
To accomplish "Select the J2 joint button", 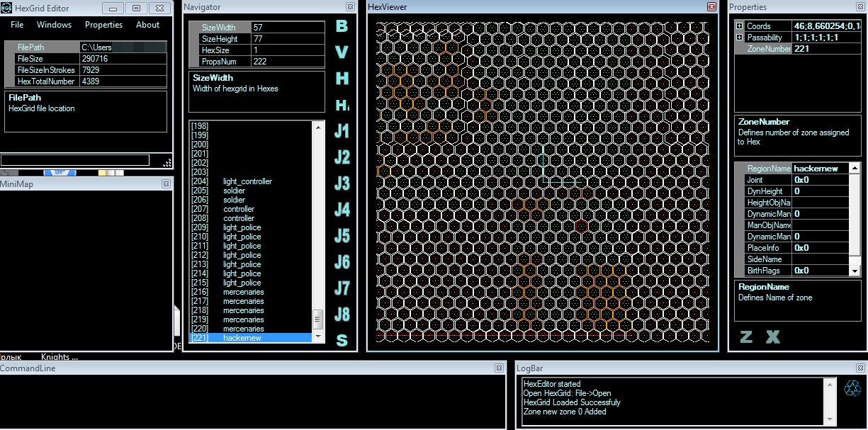I will 342,157.
